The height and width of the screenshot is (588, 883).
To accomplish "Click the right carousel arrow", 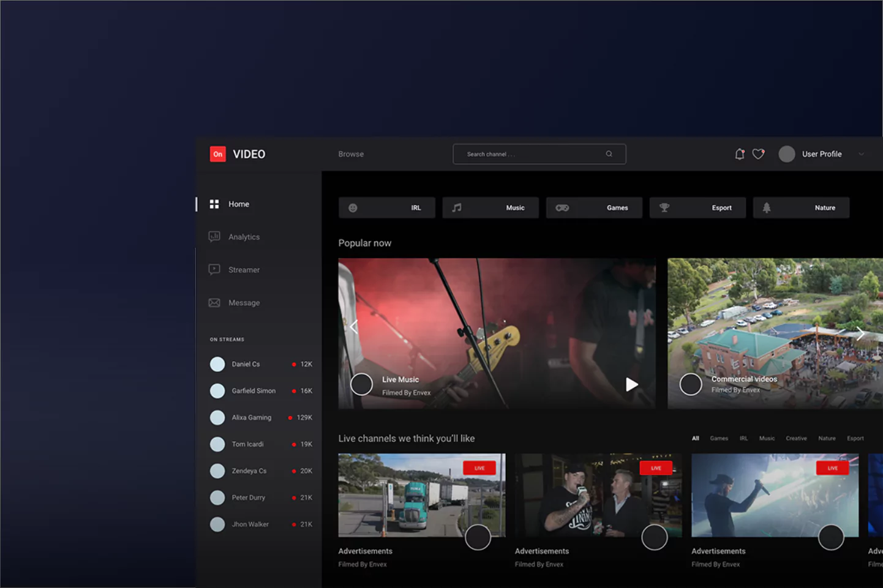I will pyautogui.click(x=860, y=333).
